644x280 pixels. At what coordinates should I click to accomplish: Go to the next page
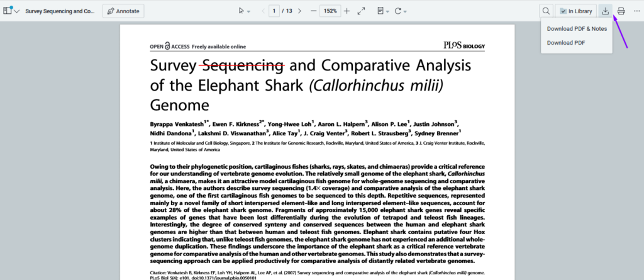click(299, 11)
